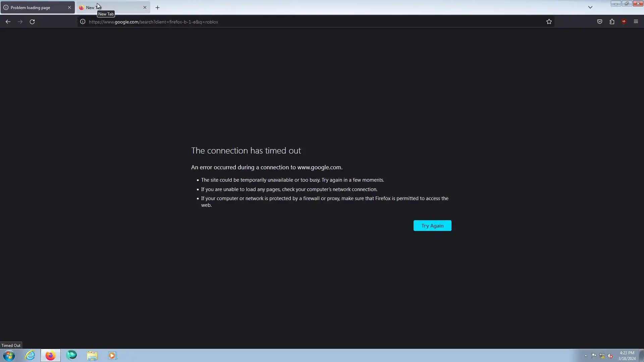
Task: Open the Extensions puzzle icon
Action: pos(612,22)
